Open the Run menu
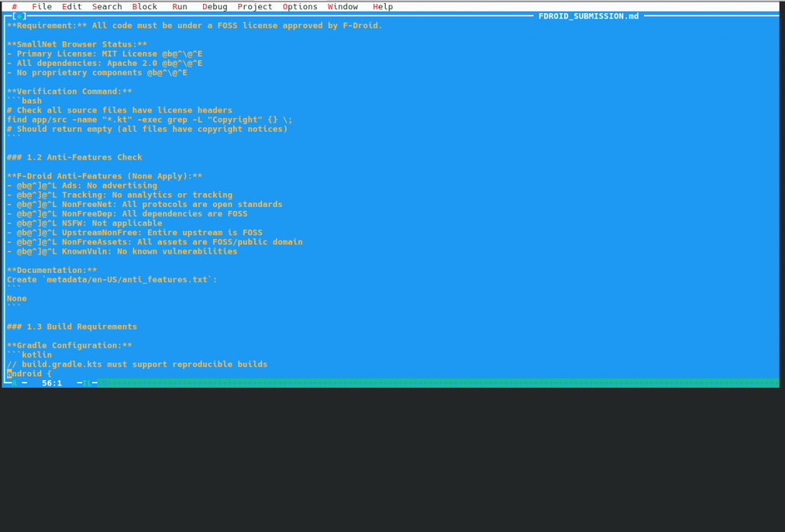785x532 pixels. [x=179, y=6]
